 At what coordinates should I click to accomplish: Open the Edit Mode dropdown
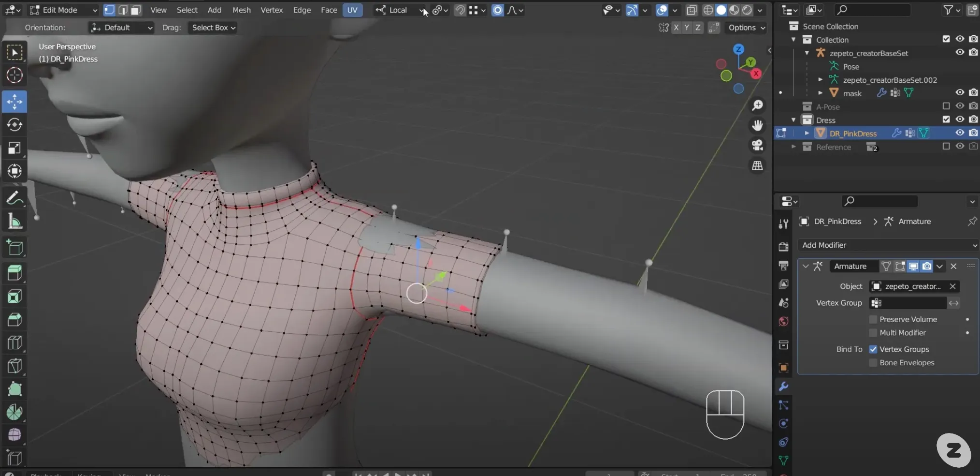pyautogui.click(x=63, y=10)
